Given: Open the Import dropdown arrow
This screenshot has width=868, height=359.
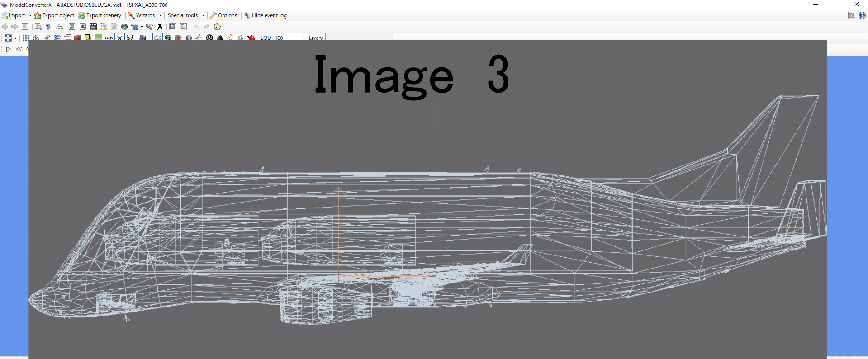Looking at the screenshot, I should click(30, 15).
